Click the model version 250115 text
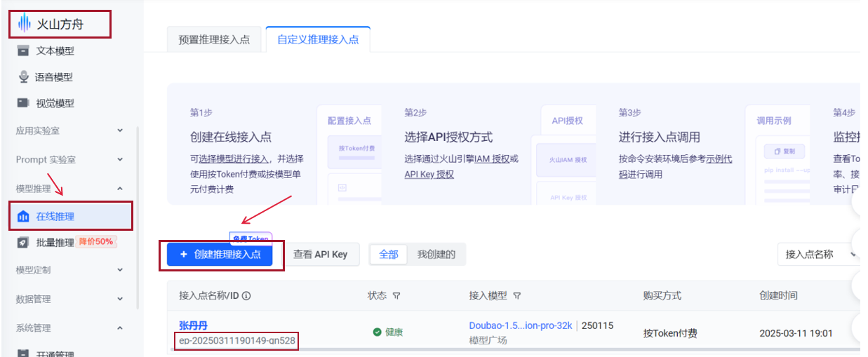Viewport: 868px width, 357px height. 596,325
